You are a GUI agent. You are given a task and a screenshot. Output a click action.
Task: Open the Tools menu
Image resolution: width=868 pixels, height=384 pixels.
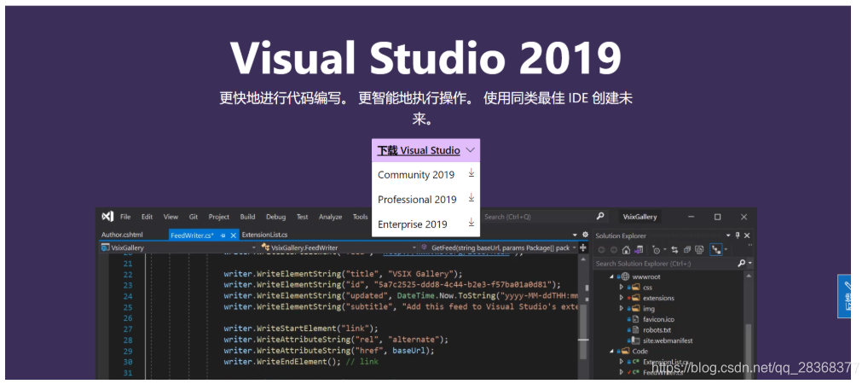(x=360, y=217)
